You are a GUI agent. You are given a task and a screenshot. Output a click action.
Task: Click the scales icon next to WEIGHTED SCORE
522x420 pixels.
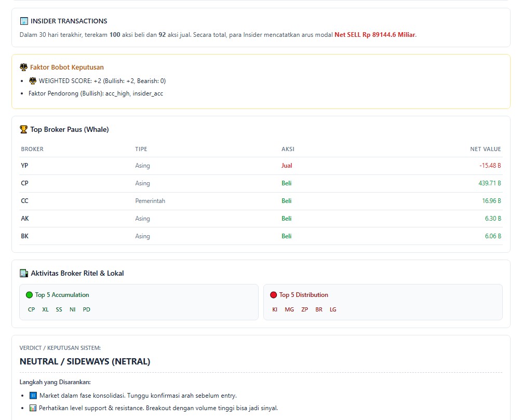(x=33, y=81)
